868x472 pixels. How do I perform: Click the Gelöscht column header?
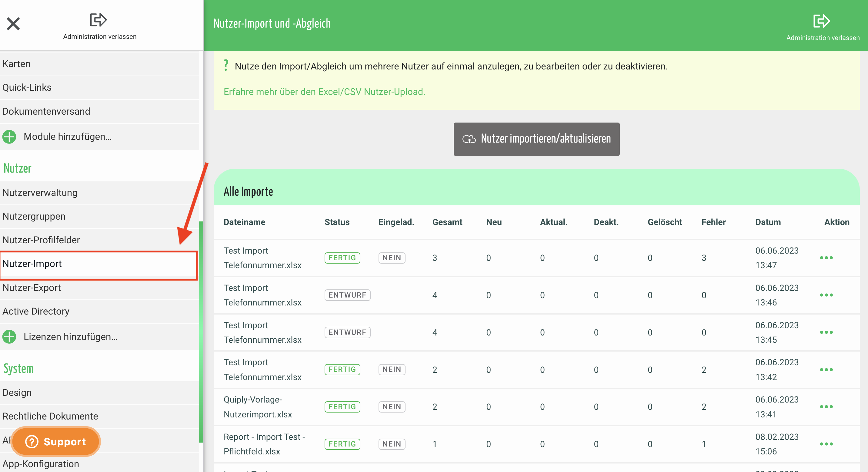664,222
